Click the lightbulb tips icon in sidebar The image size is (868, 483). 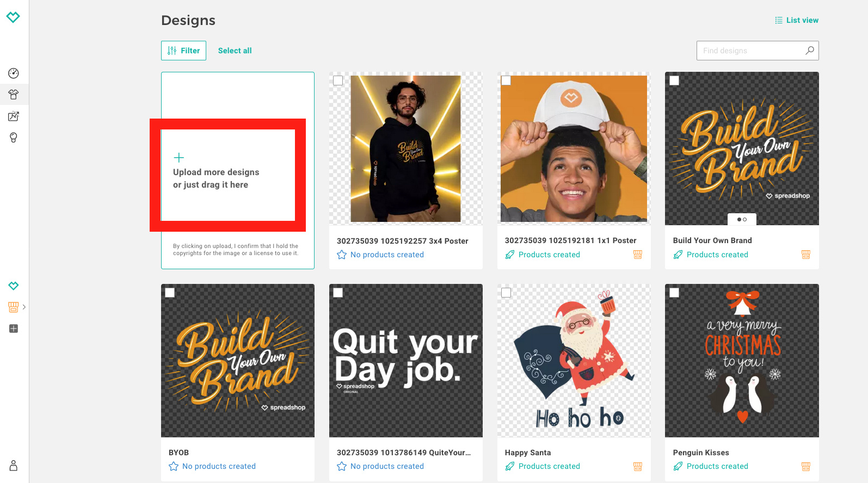point(14,138)
